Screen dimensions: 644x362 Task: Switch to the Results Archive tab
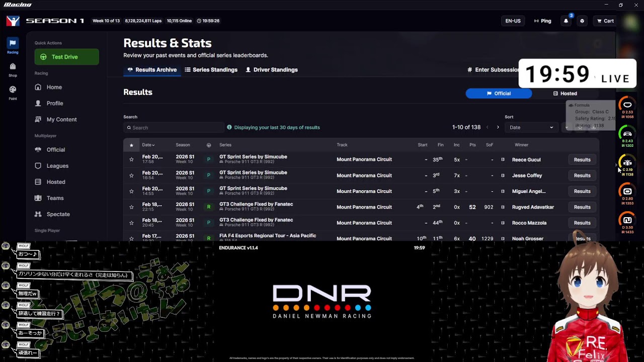point(152,70)
